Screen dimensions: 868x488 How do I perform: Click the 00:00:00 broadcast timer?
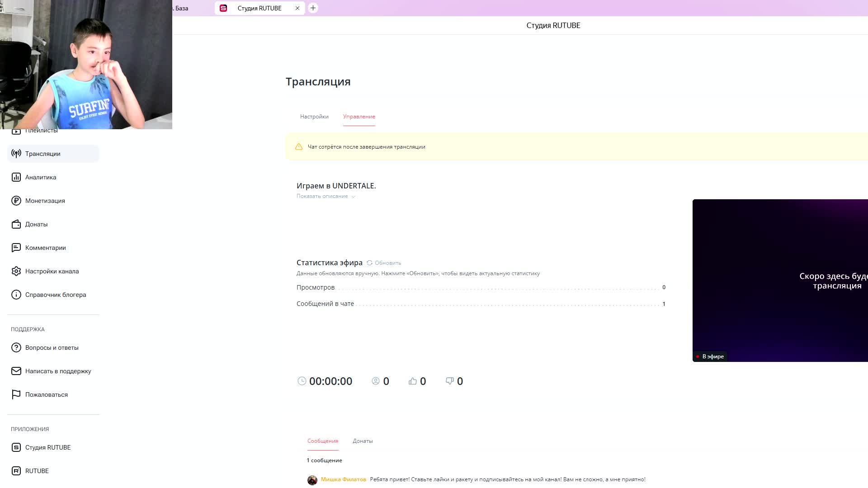[x=330, y=381]
